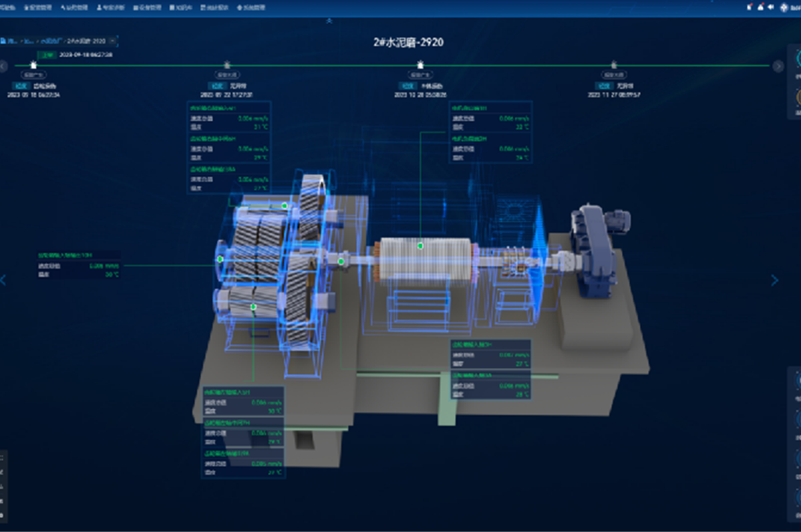Select the alarm beacon icon dated 2023-10-28
The height and width of the screenshot is (532, 801).
(420, 65)
